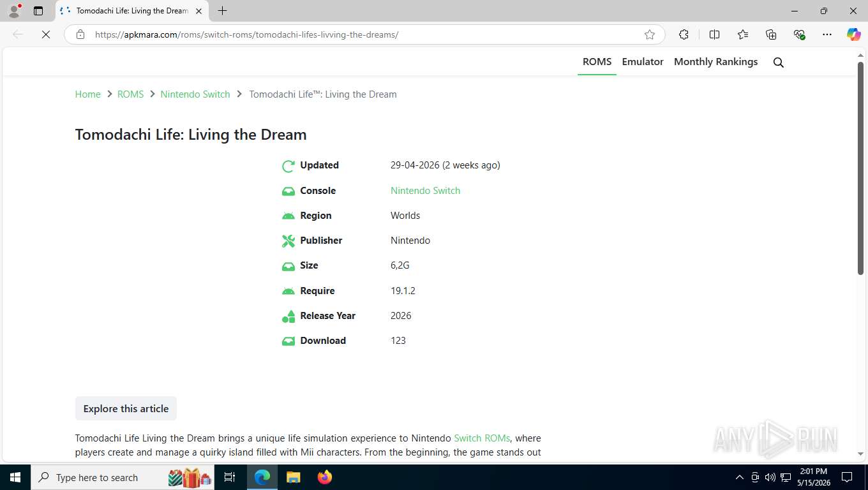
Task: Select the release year value 2026
Action: click(401, 316)
